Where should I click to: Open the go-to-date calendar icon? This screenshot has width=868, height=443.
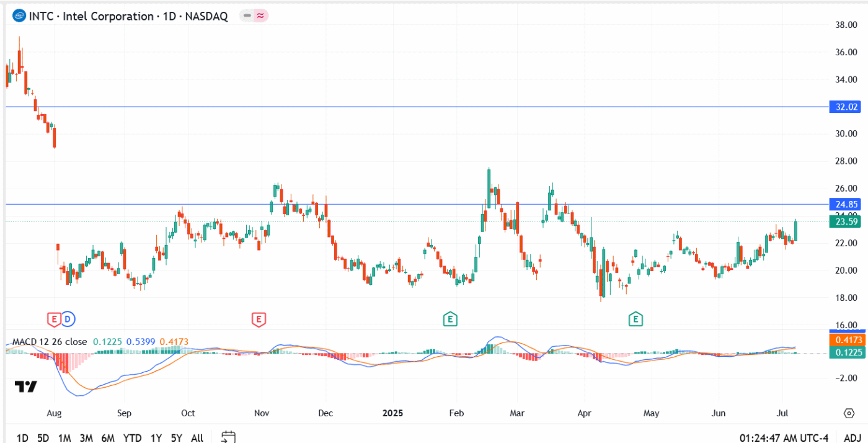[x=227, y=437]
